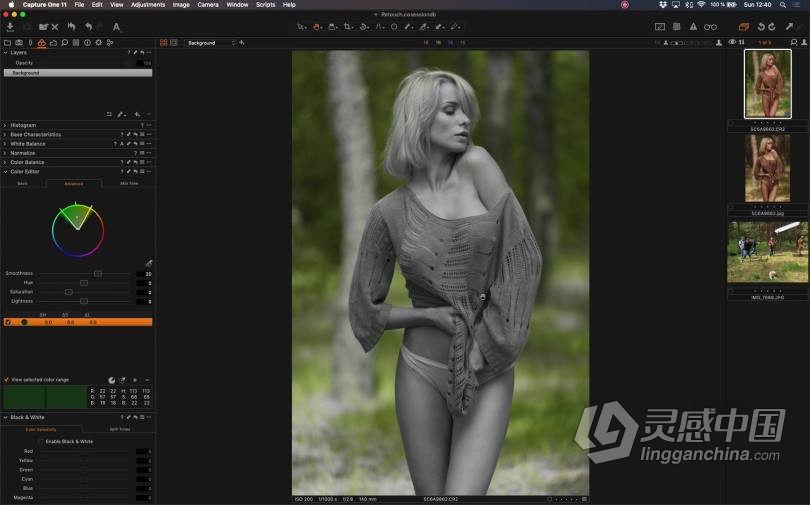This screenshot has height=505, width=810.
Task: Toggle the checkbox on the orange color range row
Action: 7,322
